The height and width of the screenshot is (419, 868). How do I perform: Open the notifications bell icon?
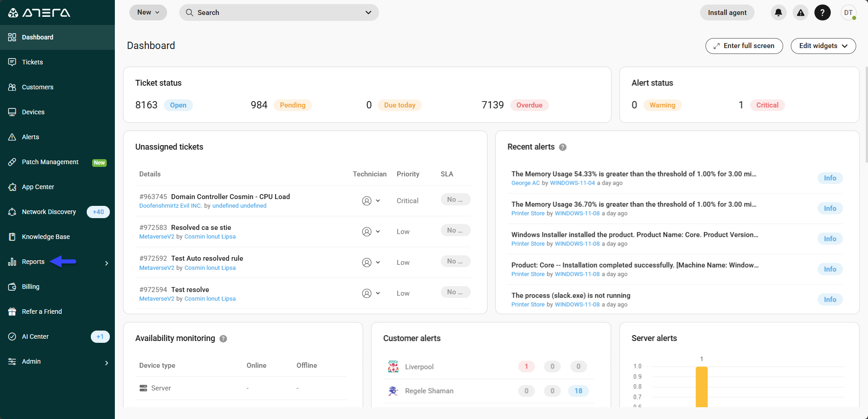click(x=778, y=12)
